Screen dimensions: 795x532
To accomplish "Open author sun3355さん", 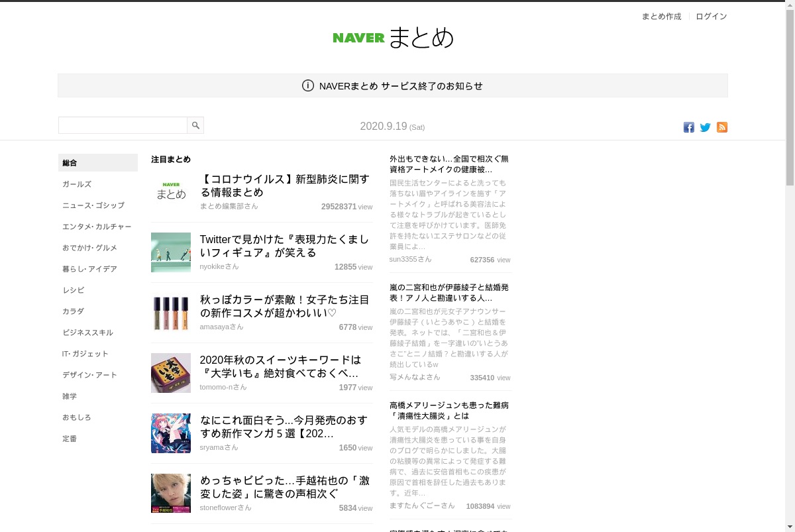I will 410,259.
